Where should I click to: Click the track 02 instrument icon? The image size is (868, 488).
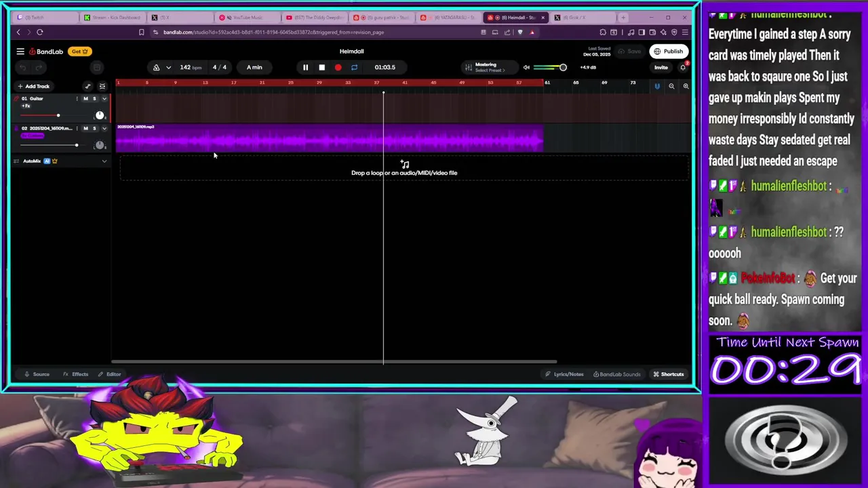click(x=16, y=129)
